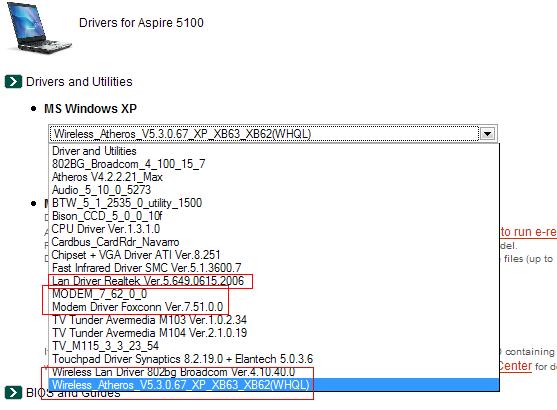Click the 'MS Windows XP' heading
The image size is (557, 410).
[90, 108]
